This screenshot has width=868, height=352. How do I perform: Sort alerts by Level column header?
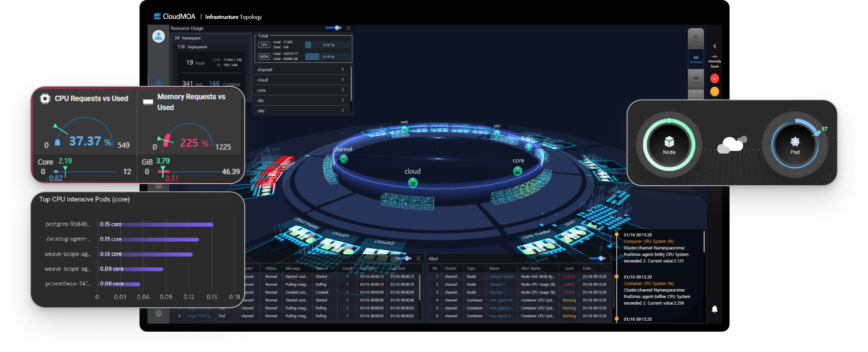pyautogui.click(x=569, y=268)
